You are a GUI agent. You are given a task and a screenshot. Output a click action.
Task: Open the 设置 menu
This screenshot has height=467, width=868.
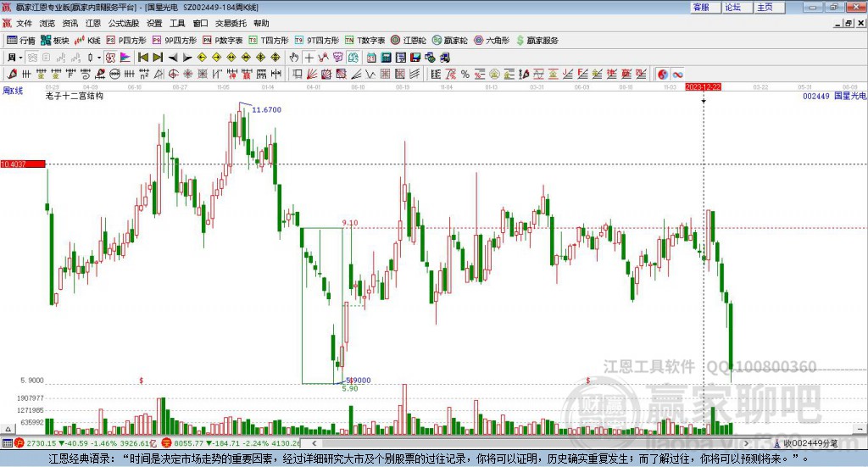(x=154, y=23)
